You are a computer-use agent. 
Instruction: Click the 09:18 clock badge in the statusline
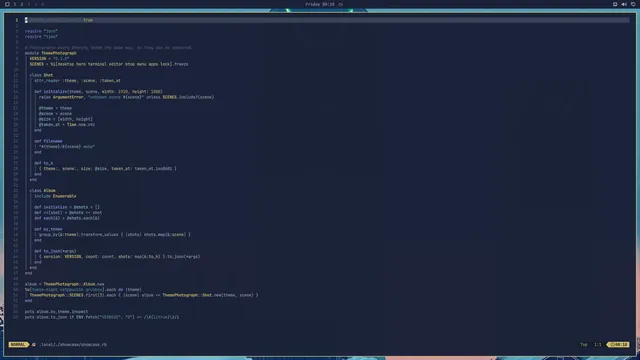(619, 344)
